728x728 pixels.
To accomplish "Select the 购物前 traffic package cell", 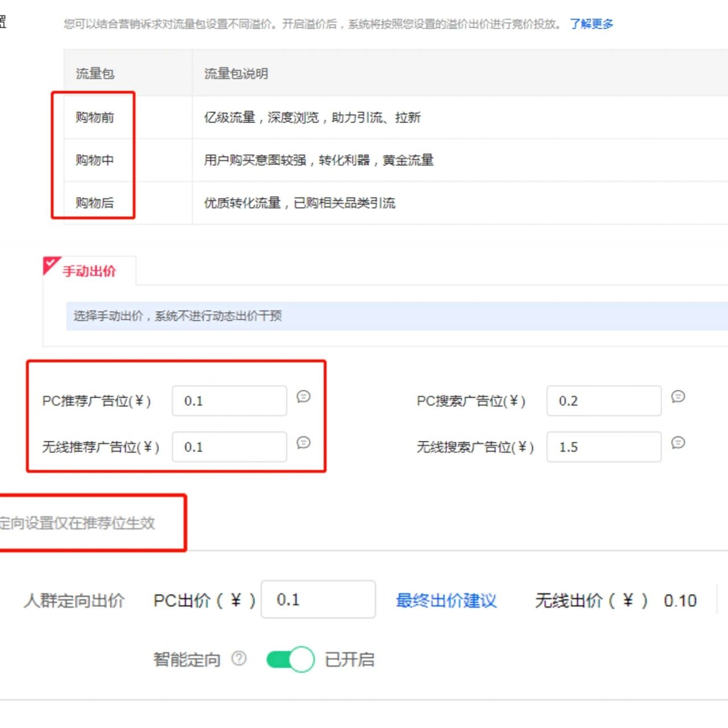I will click(127, 117).
